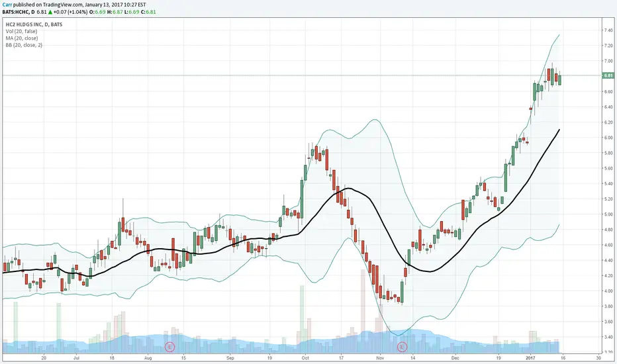
Task: Click the 'MA (20, close)' indicator label
Action: click(22, 38)
